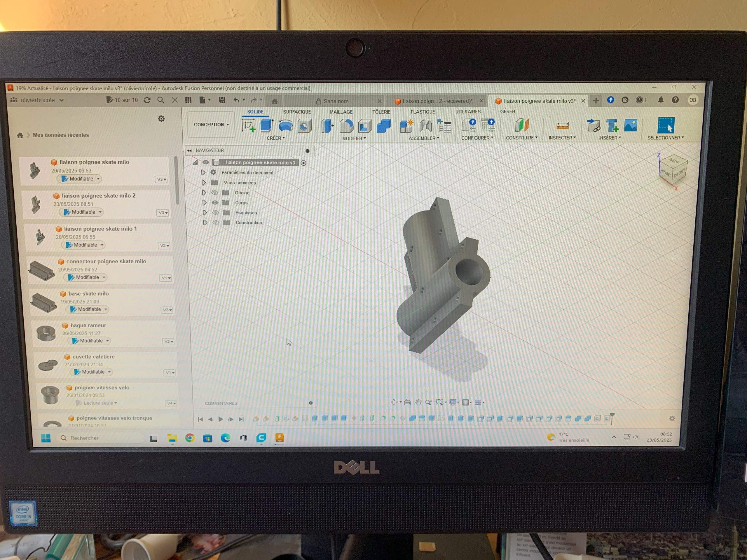Image resolution: width=747 pixels, height=560 pixels.
Task: Expand the Corps tree node
Action: [204, 202]
